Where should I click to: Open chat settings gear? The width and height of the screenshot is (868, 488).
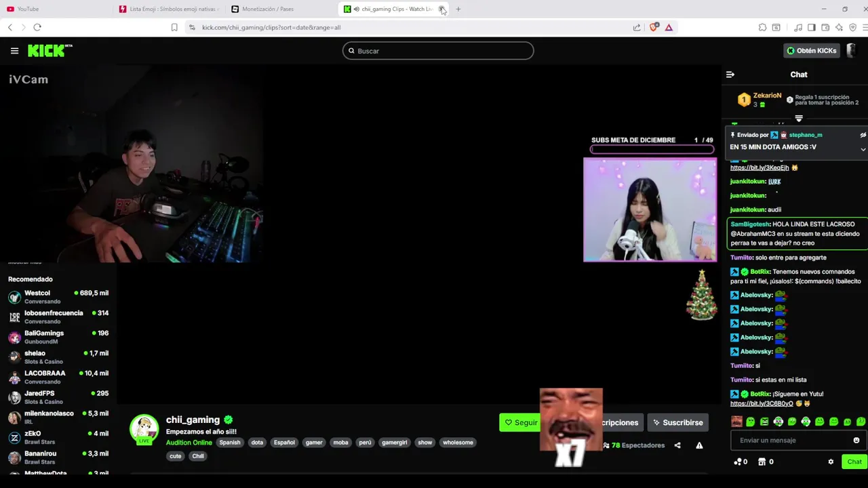[x=831, y=462]
